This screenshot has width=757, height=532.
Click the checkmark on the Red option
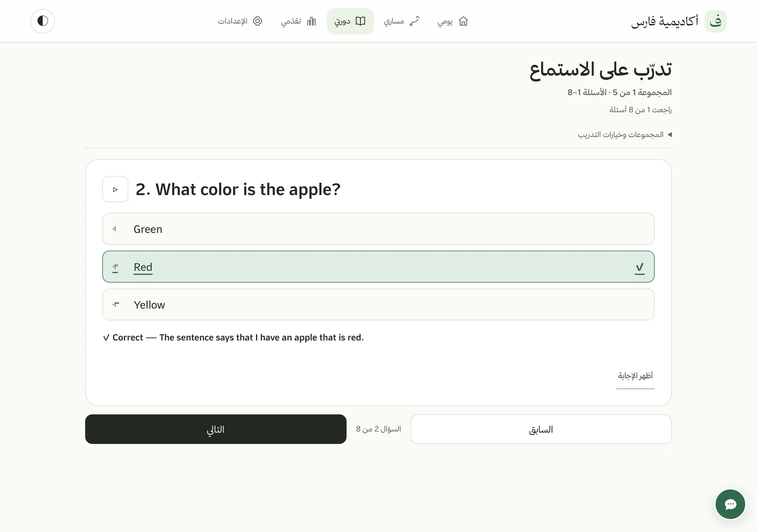(639, 267)
